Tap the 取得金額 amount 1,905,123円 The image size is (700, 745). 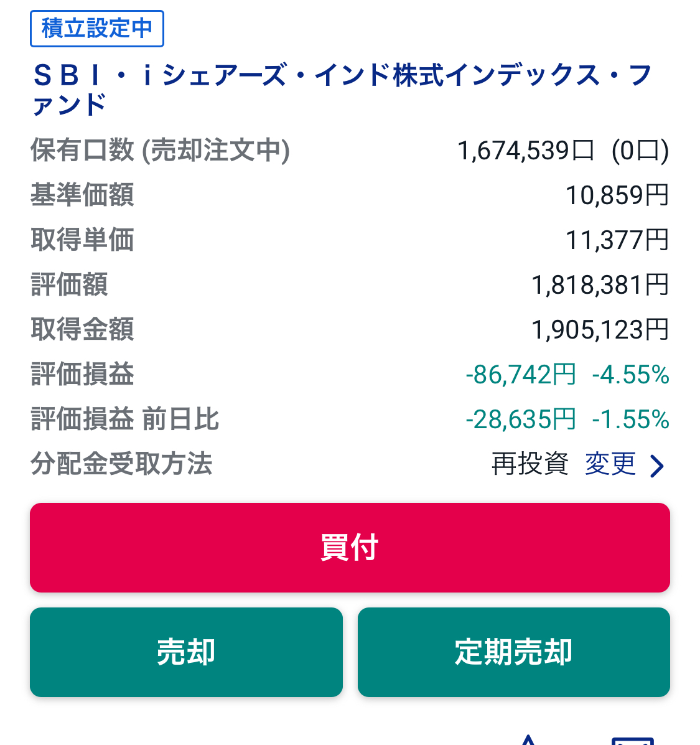point(600,330)
